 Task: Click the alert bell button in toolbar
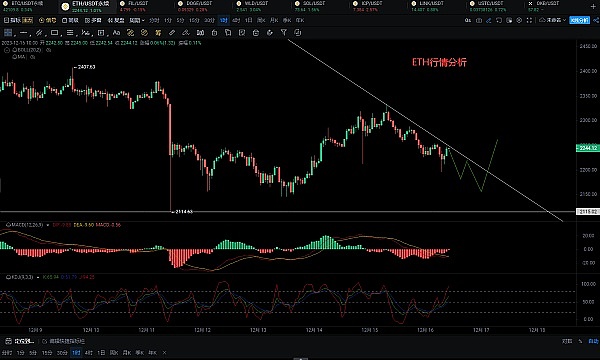coord(48,20)
